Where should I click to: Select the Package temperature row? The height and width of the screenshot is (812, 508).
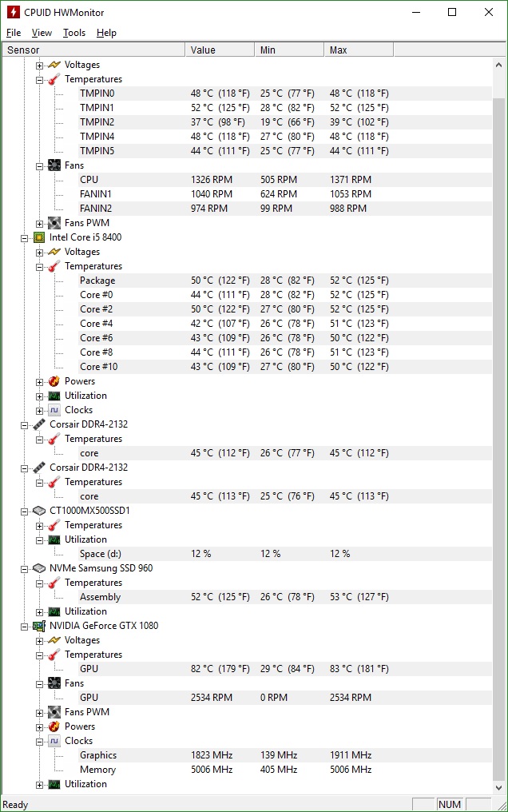click(x=97, y=281)
